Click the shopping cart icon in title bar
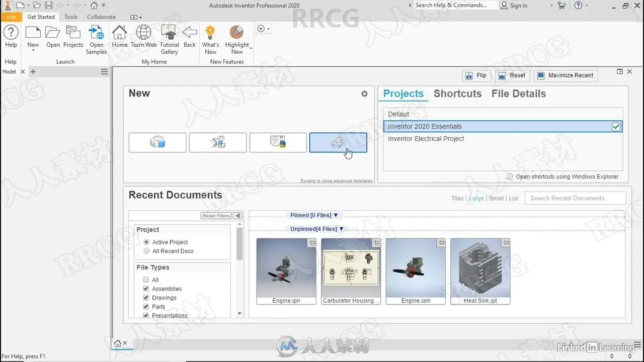The width and height of the screenshot is (644, 362). click(562, 6)
